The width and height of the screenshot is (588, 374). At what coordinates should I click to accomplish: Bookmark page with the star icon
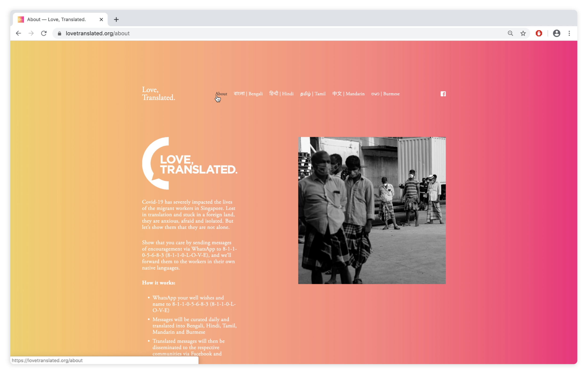pyautogui.click(x=523, y=33)
